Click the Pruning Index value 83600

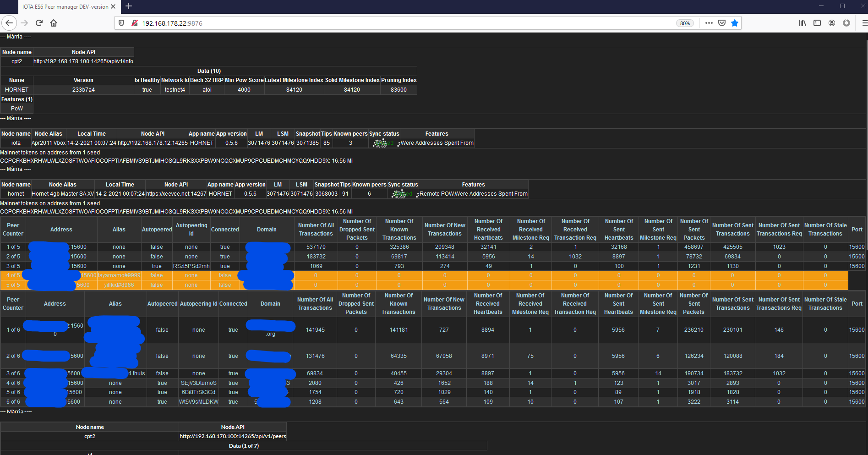tap(399, 90)
